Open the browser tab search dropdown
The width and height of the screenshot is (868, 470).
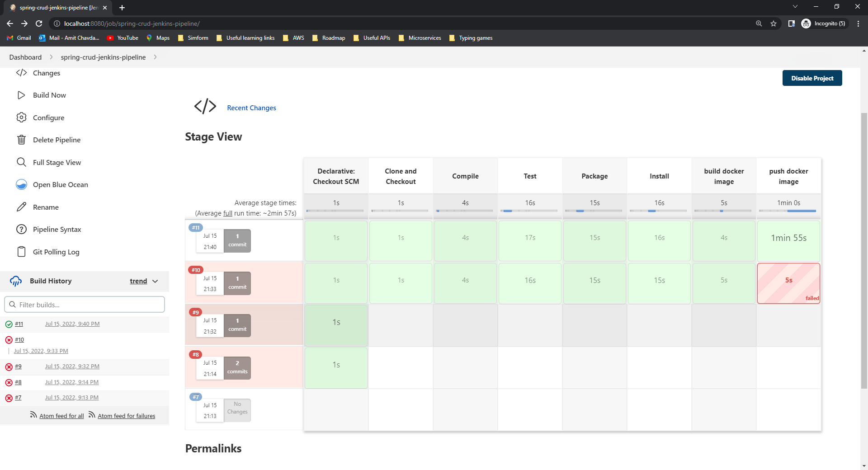[795, 6]
